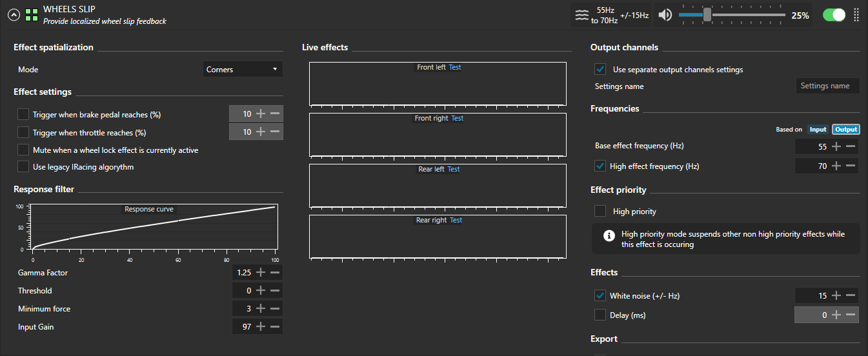The height and width of the screenshot is (356, 868).
Task: Increase the Delay ms value
Action: [836, 315]
